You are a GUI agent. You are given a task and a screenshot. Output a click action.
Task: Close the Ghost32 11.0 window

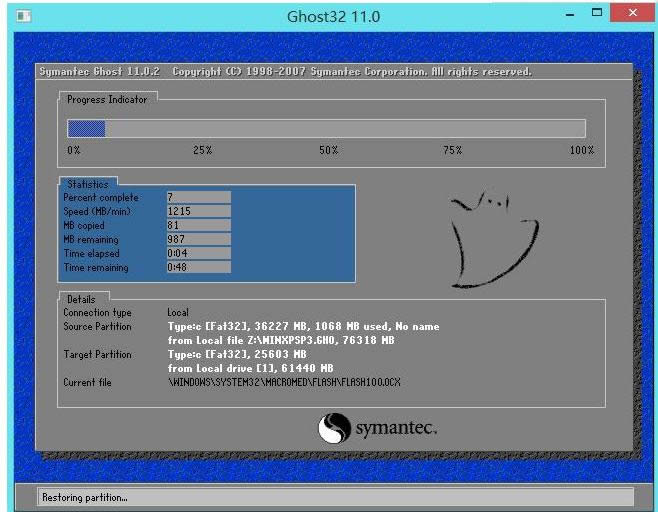pyautogui.click(x=632, y=15)
